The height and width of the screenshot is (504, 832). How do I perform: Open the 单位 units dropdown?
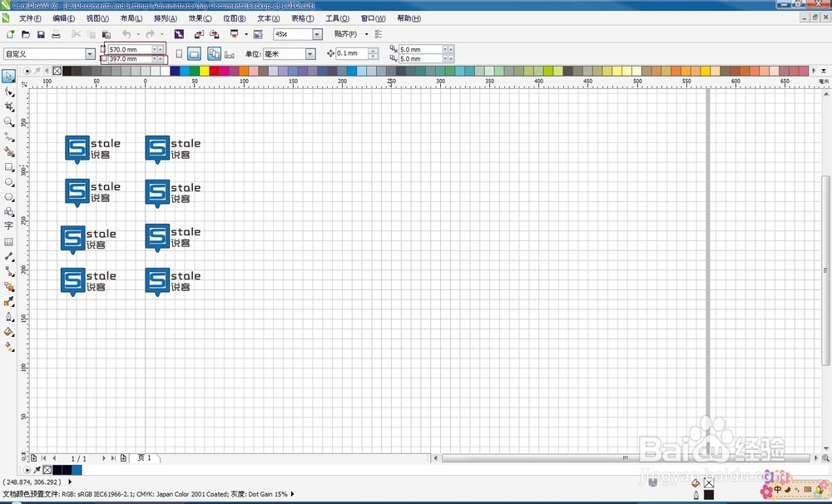click(310, 53)
